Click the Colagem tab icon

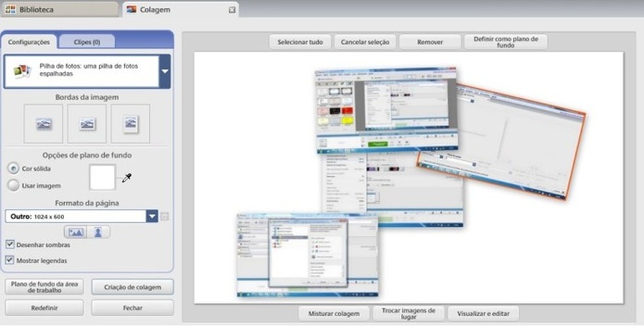(132, 9)
